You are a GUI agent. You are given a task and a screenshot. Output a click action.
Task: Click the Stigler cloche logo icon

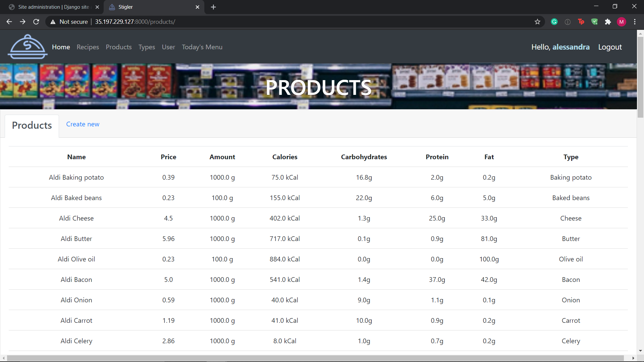point(28,47)
